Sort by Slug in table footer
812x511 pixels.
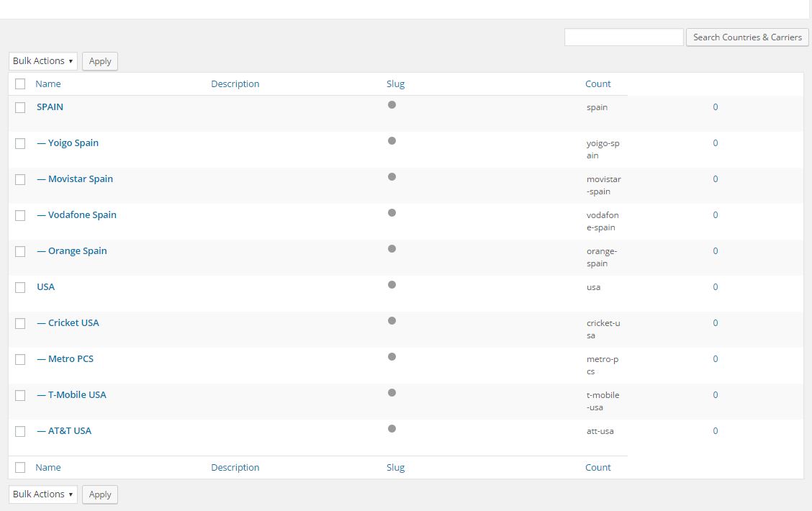pyautogui.click(x=396, y=468)
